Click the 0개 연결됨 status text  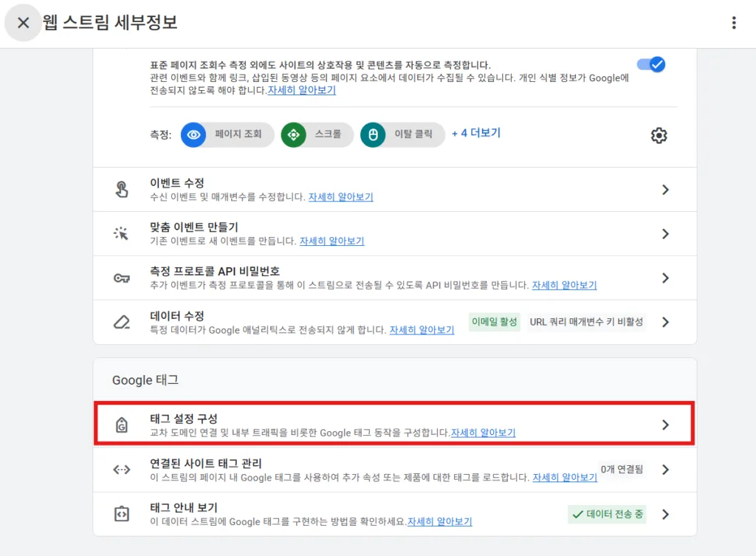tap(622, 469)
